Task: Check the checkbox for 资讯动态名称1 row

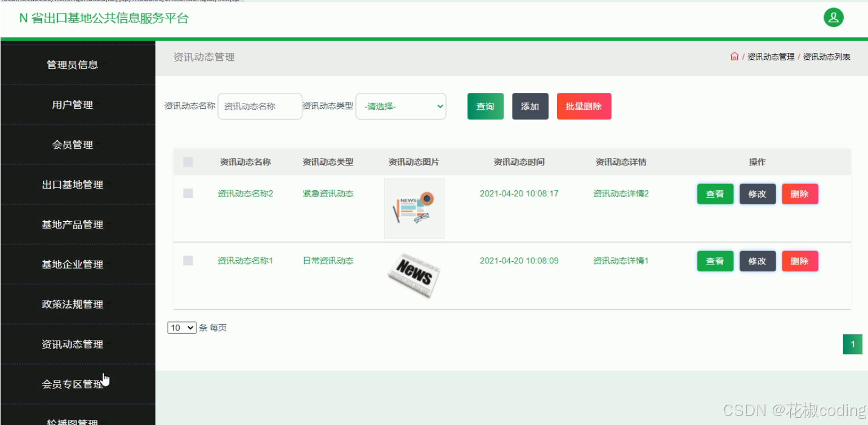Action: tap(188, 260)
